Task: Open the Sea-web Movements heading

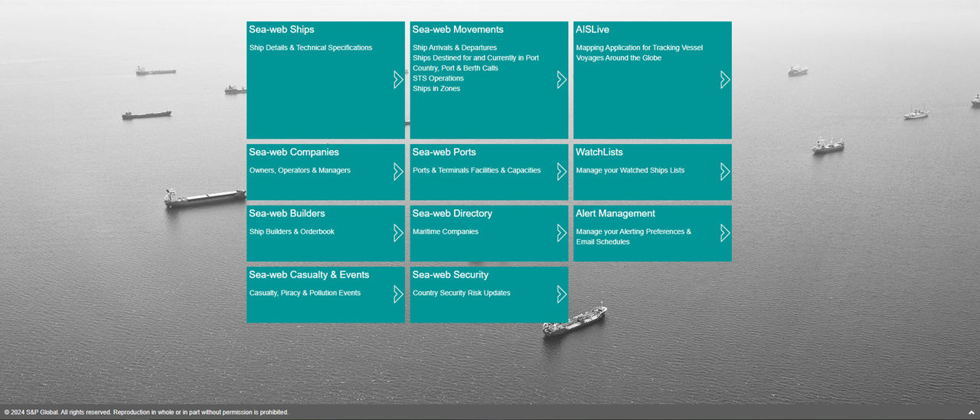Action: [x=458, y=30]
